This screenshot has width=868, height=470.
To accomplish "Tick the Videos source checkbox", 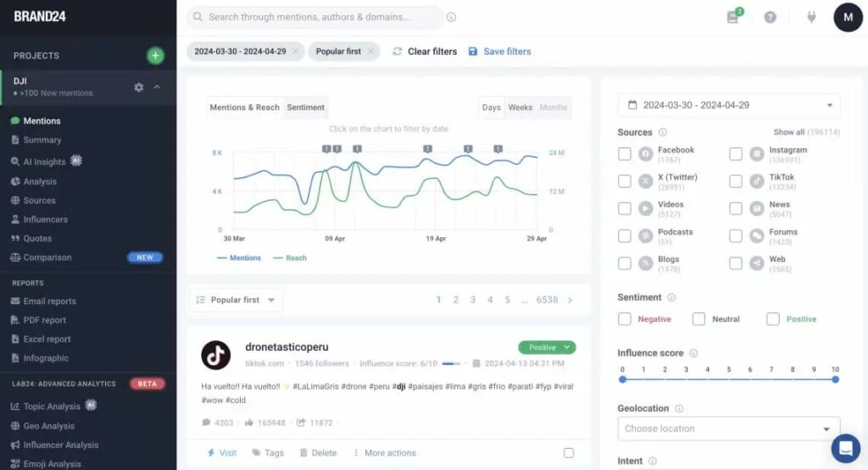I will click(625, 208).
